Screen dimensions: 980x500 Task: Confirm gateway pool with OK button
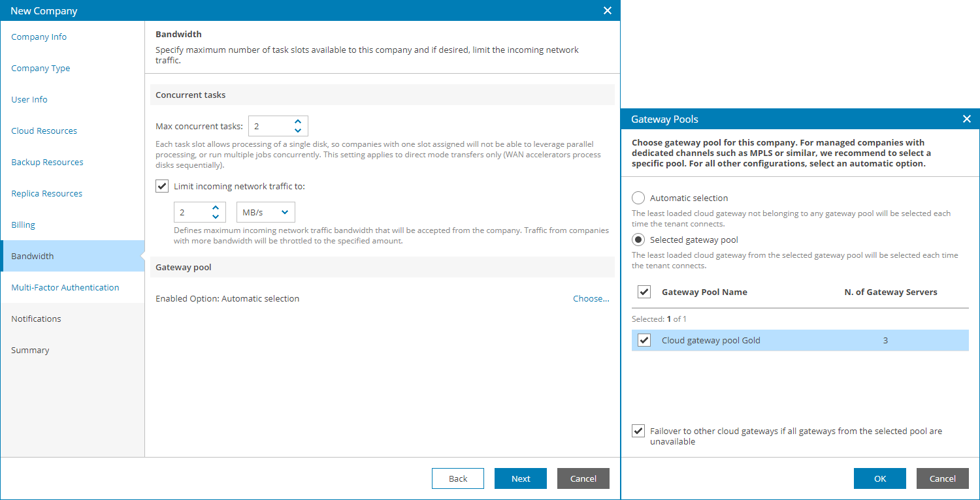[879, 478]
